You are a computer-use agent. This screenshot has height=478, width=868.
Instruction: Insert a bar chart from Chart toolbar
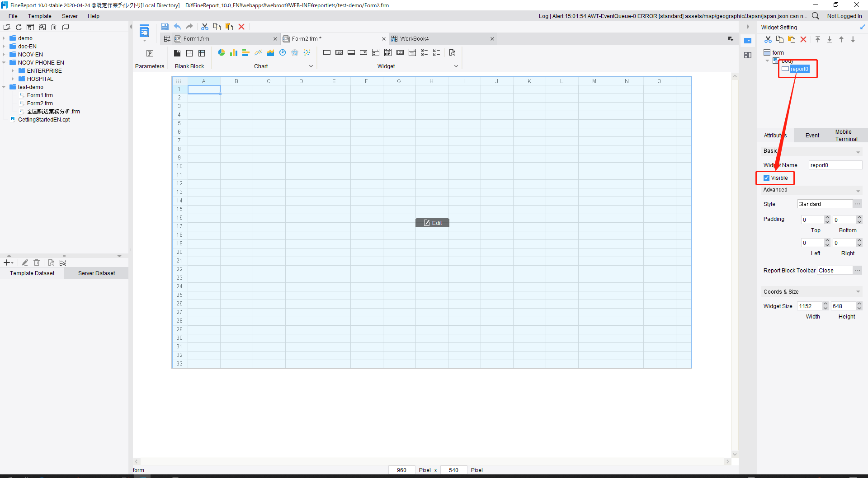point(246,53)
